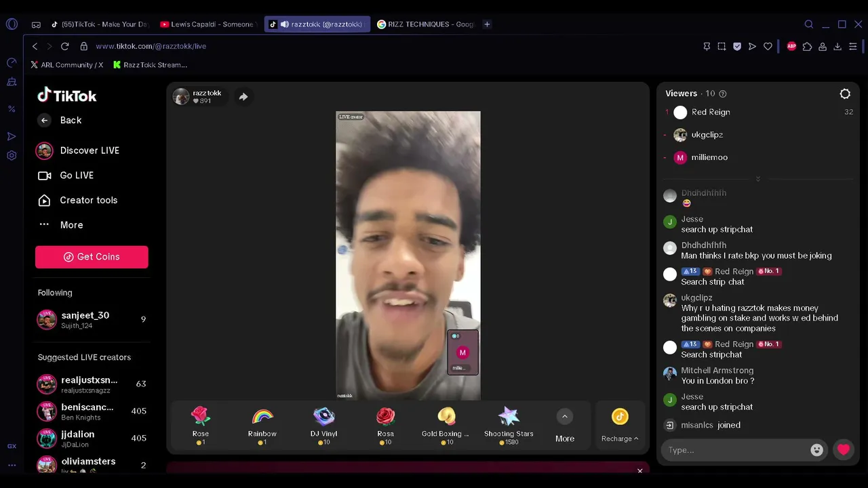
Task: Search open tabs with the magnifier icon
Action: [809, 24]
